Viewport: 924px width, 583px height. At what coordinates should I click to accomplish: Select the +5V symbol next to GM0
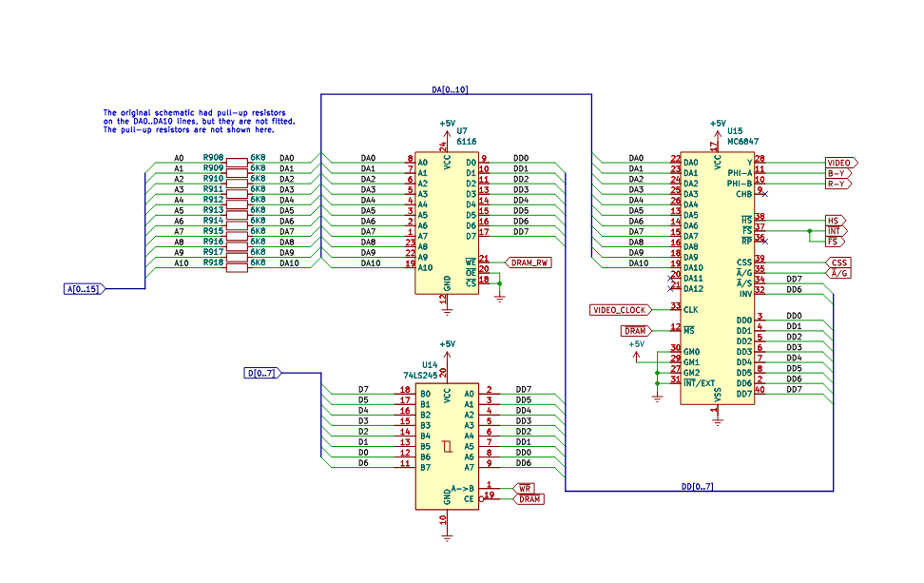pos(636,345)
